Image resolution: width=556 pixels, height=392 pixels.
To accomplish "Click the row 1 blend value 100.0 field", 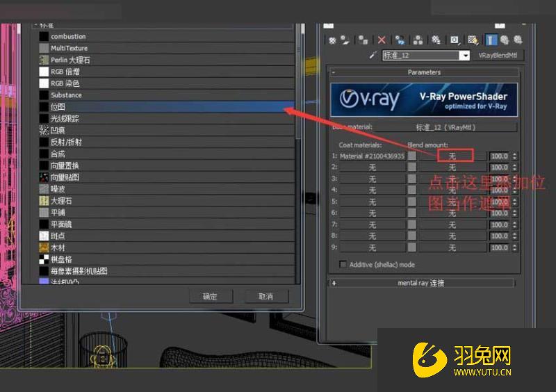I will (499, 156).
